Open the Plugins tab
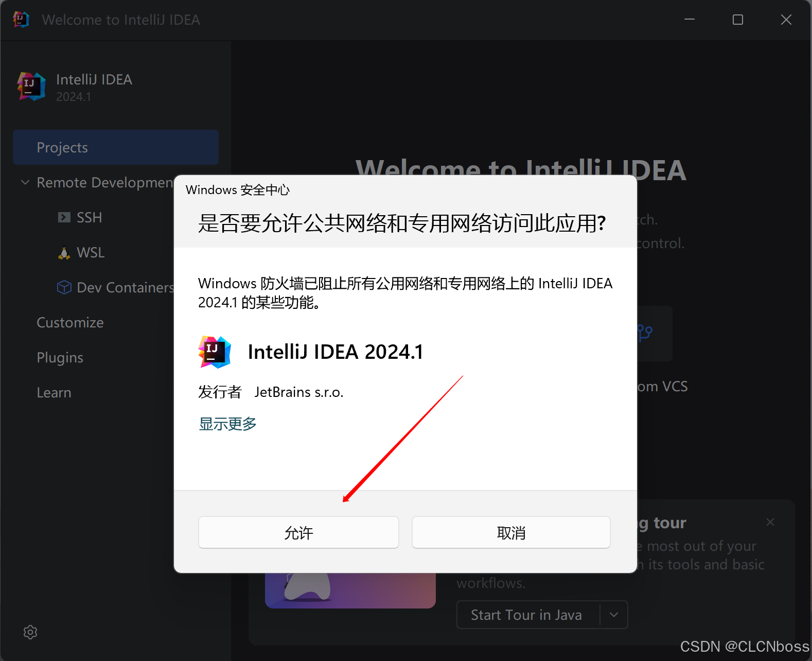Viewport: 812px width, 661px height. click(60, 357)
